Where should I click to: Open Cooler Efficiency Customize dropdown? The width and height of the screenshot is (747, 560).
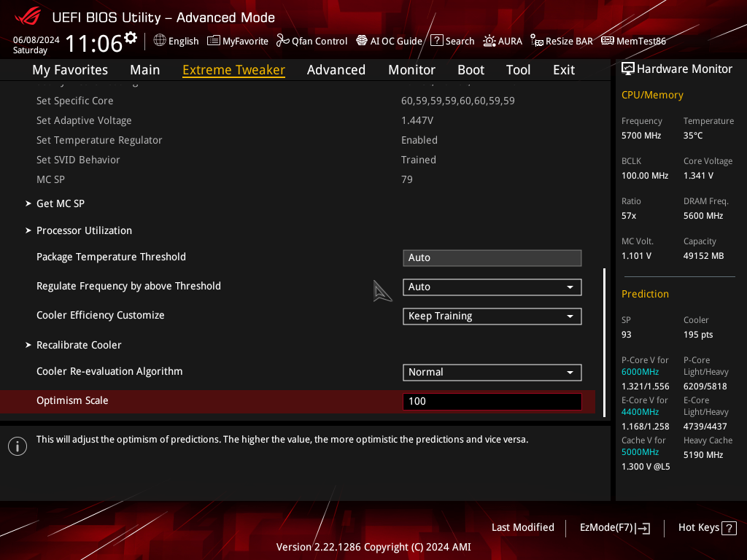(x=492, y=316)
